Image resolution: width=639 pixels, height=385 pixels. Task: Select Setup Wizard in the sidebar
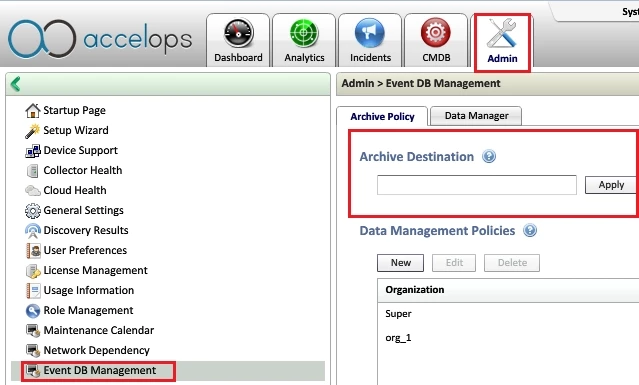(76, 130)
